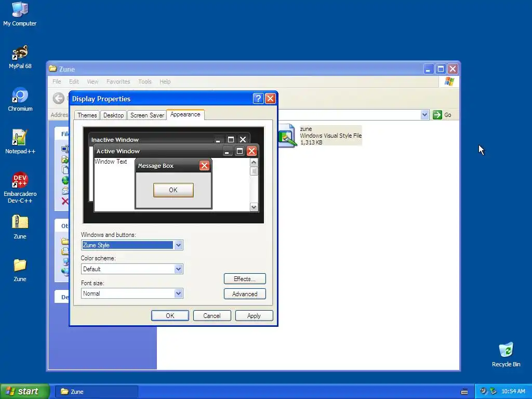
Task: Open Embarcadero Dev-C++ desktop shortcut
Action: point(20,187)
